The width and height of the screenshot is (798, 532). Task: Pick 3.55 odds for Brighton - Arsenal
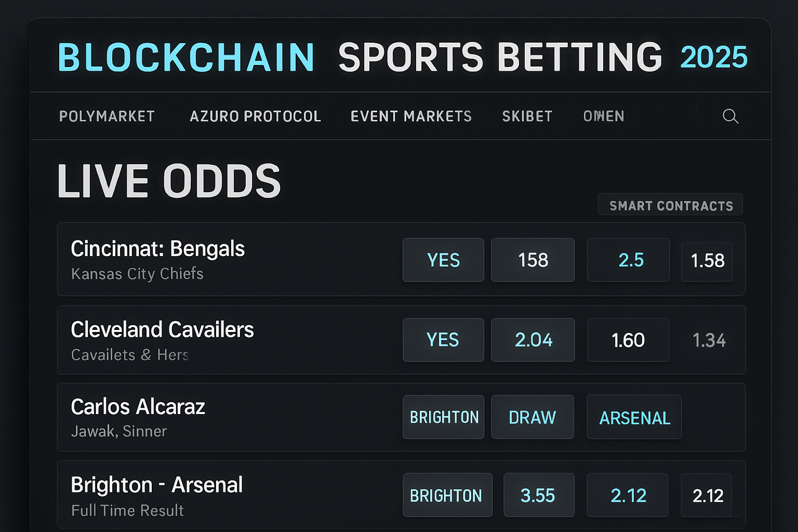click(538, 496)
